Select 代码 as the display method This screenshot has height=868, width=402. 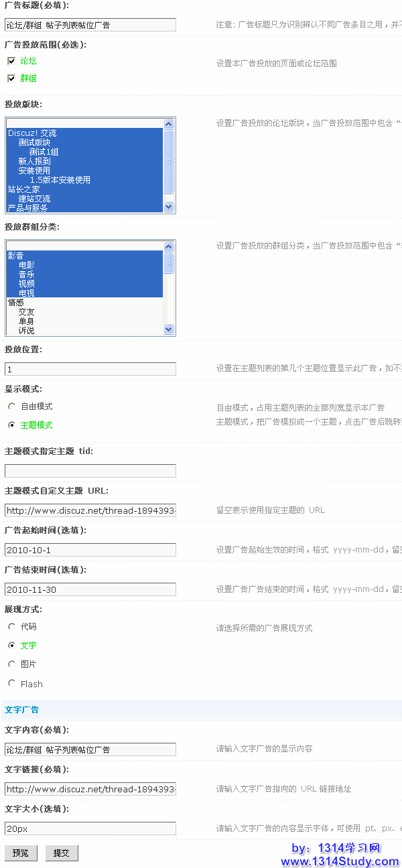click(11, 627)
